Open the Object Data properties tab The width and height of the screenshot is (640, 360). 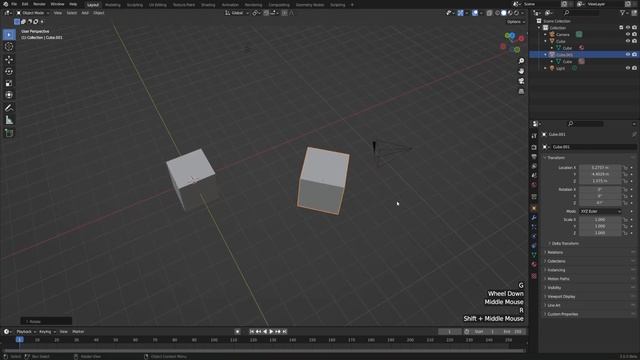click(x=534, y=255)
